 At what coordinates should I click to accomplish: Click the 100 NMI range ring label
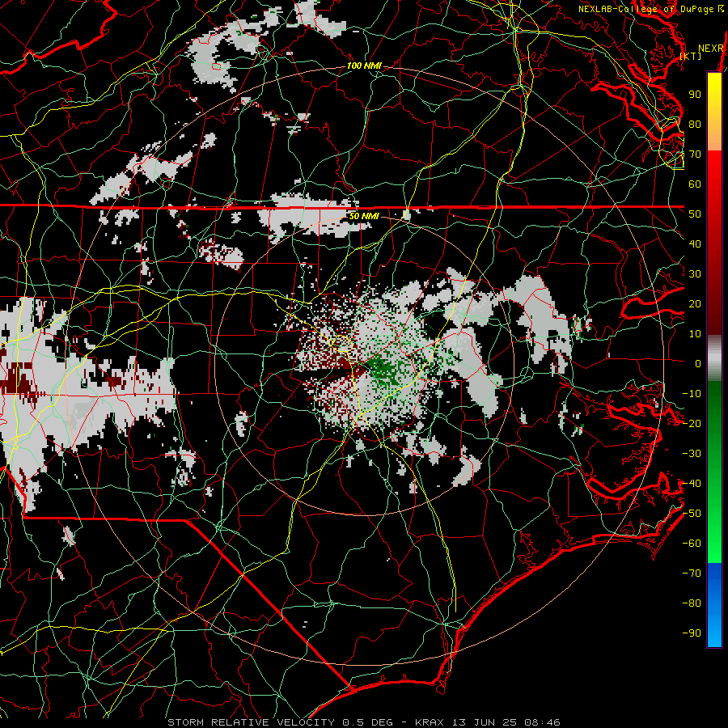[x=364, y=66]
